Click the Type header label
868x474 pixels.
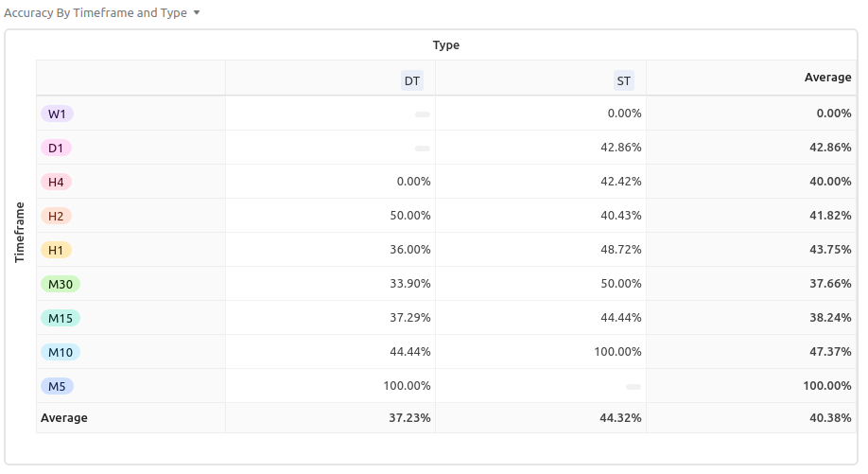(x=445, y=45)
